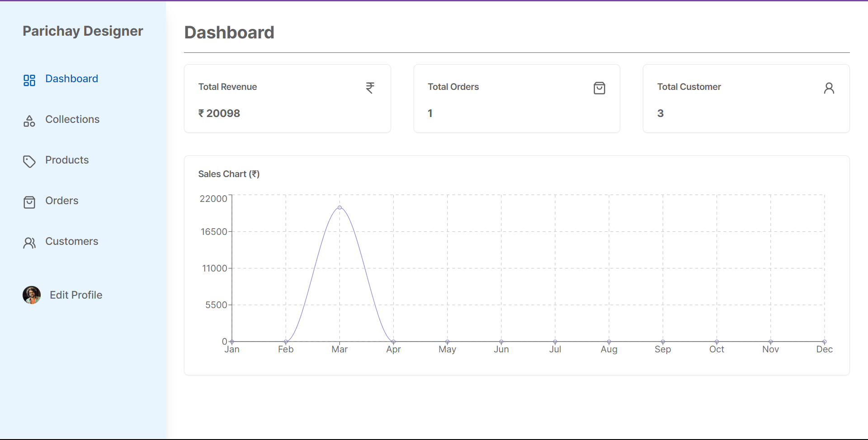Click the profile avatar picture
The image size is (868, 440).
32,295
